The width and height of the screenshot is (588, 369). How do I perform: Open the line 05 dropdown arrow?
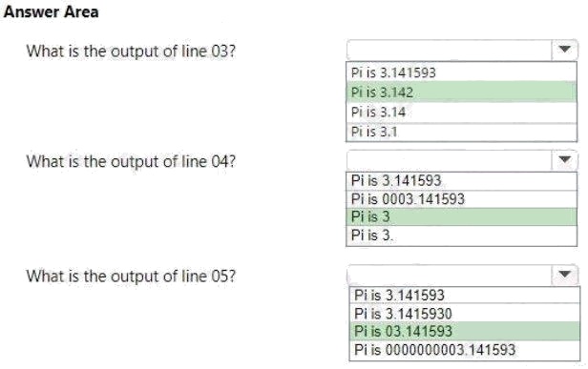[x=564, y=275]
